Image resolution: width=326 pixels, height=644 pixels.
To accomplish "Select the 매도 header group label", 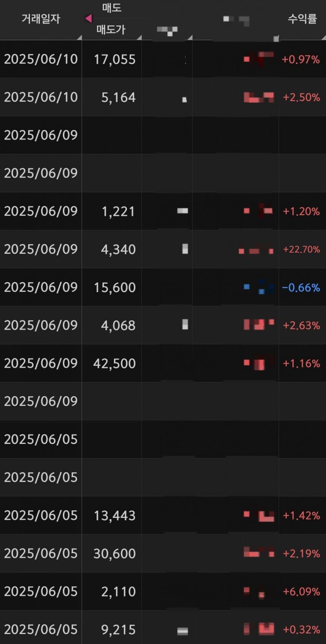I will click(x=112, y=7).
